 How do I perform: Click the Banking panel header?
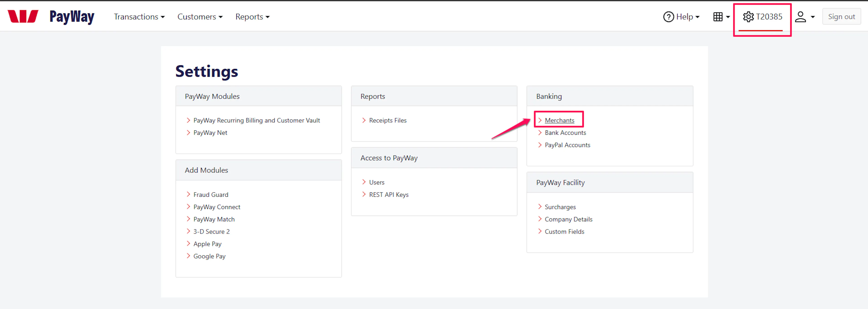[610, 96]
